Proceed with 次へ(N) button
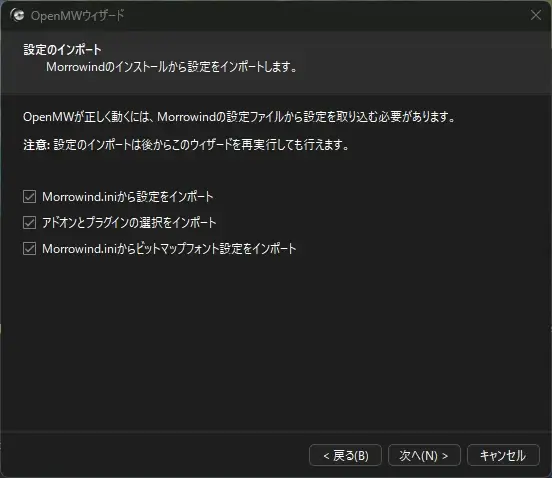The height and width of the screenshot is (478, 552). tap(424, 455)
